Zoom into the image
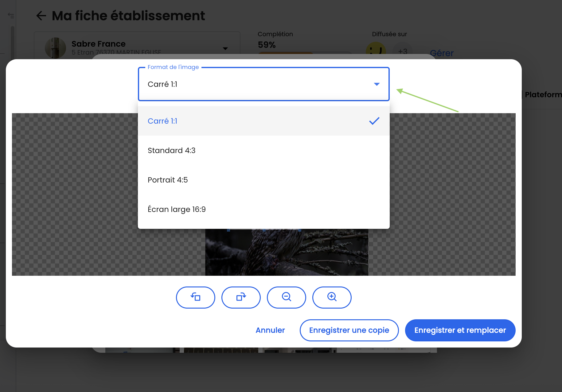The image size is (562, 392). pyautogui.click(x=332, y=297)
